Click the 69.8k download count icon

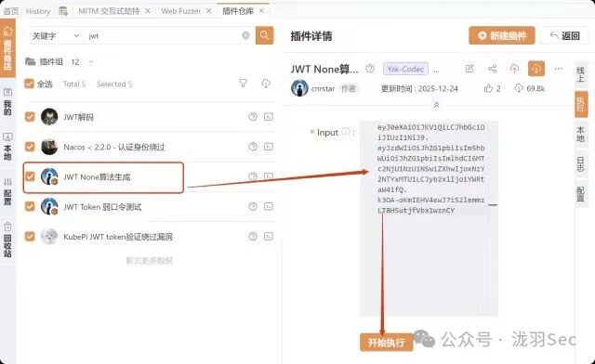click(519, 88)
